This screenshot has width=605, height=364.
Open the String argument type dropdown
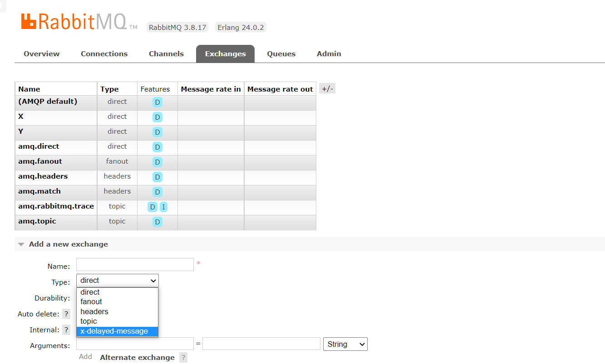(345, 344)
